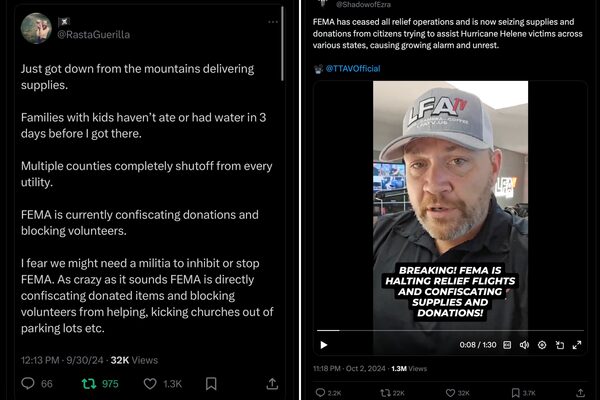The image size is (600, 400).
Task: Play the FEMA video
Action: click(324, 345)
